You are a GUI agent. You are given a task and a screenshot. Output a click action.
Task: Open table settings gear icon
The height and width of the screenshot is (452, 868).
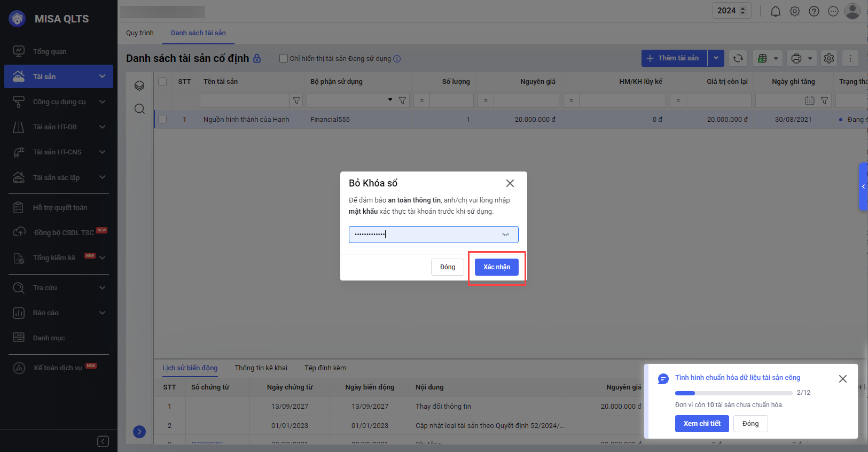(828, 58)
